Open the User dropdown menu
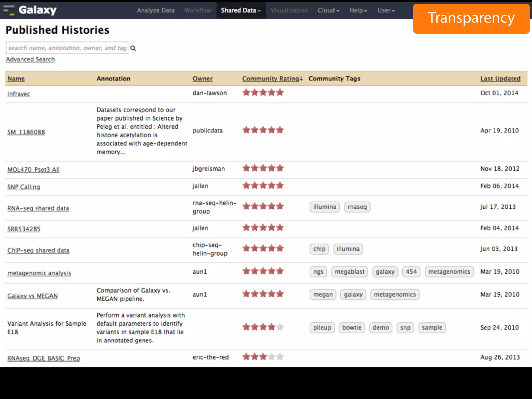This screenshot has height=399, width=532. pyautogui.click(x=386, y=10)
